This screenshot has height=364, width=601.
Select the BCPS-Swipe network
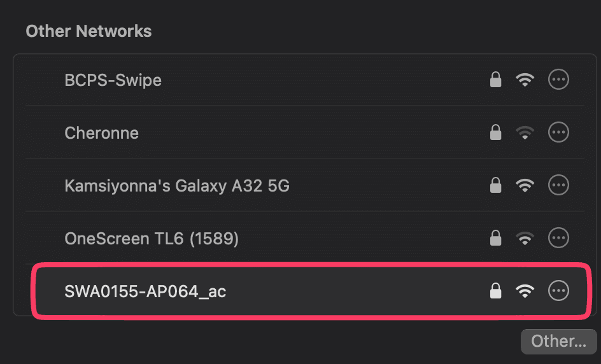pos(113,80)
